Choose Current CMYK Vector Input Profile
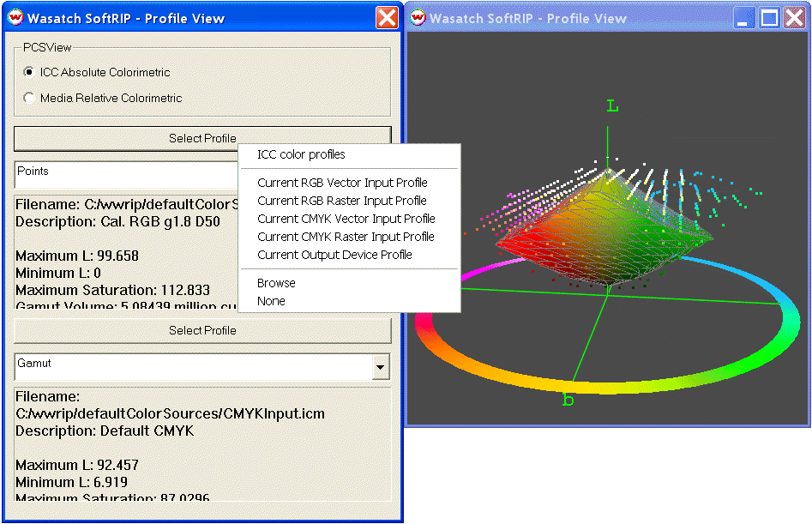 tap(346, 219)
